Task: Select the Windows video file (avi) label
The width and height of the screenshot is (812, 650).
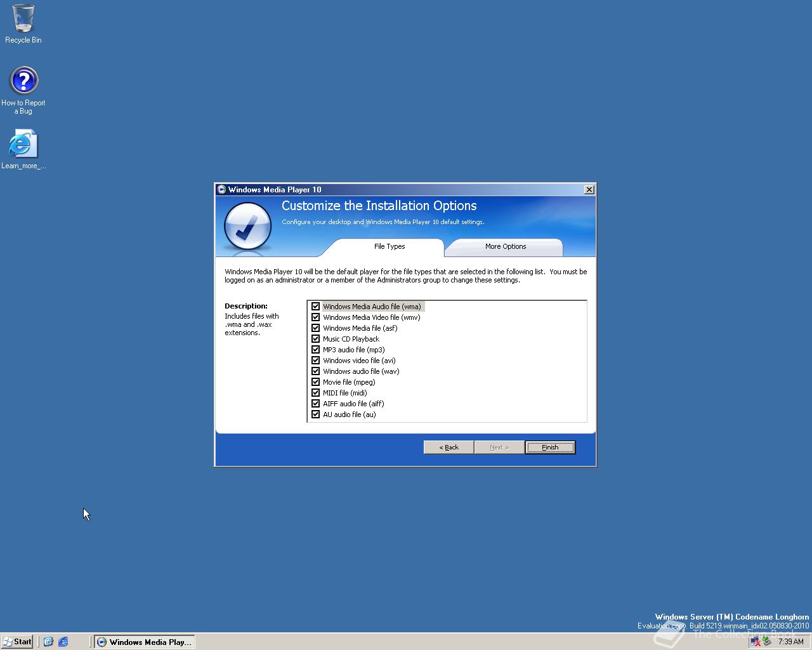Action: [x=359, y=361]
